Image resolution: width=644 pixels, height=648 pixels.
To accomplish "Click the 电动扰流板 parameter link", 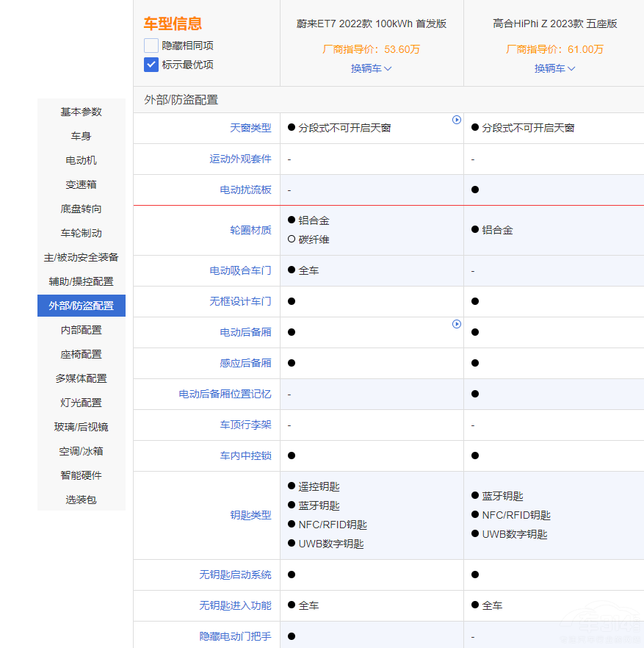I will [x=245, y=190].
